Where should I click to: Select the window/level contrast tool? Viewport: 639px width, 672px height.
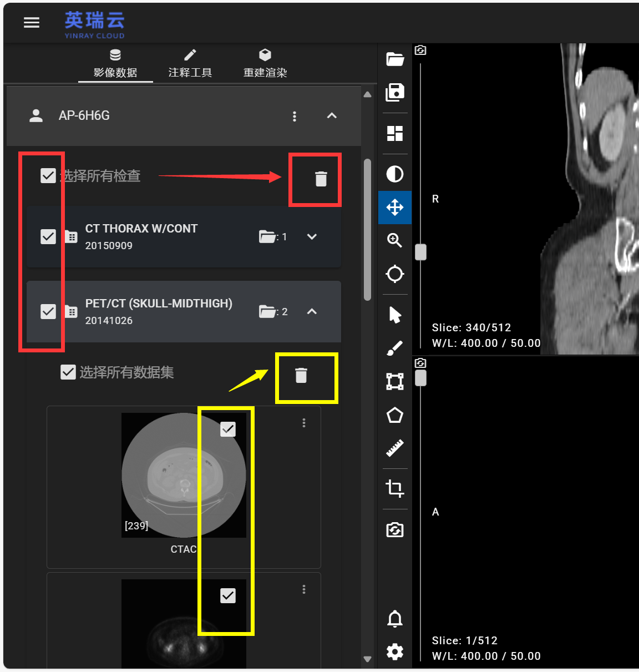click(x=395, y=174)
